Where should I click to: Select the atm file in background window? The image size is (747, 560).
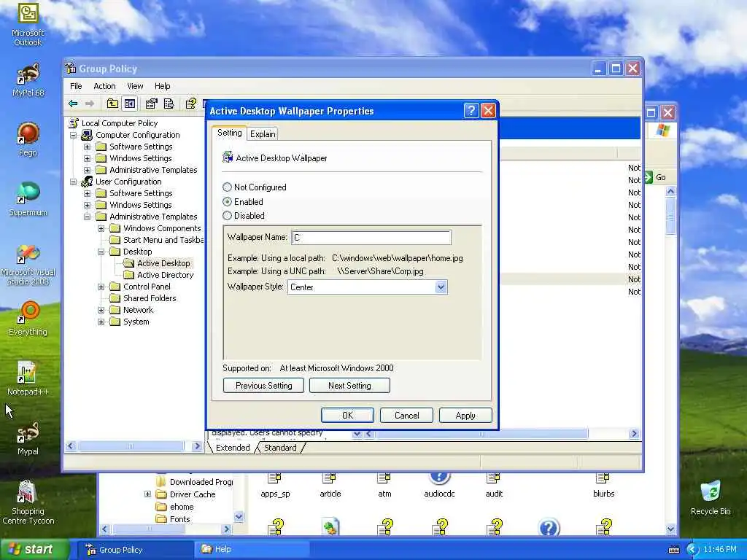tap(384, 486)
